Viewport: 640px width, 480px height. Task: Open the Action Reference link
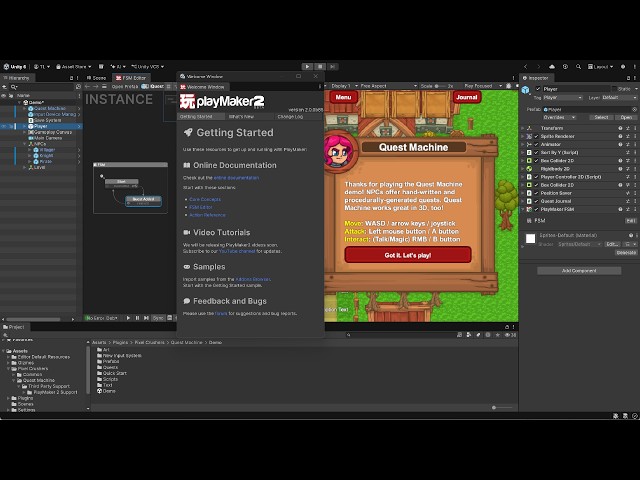tap(207, 215)
